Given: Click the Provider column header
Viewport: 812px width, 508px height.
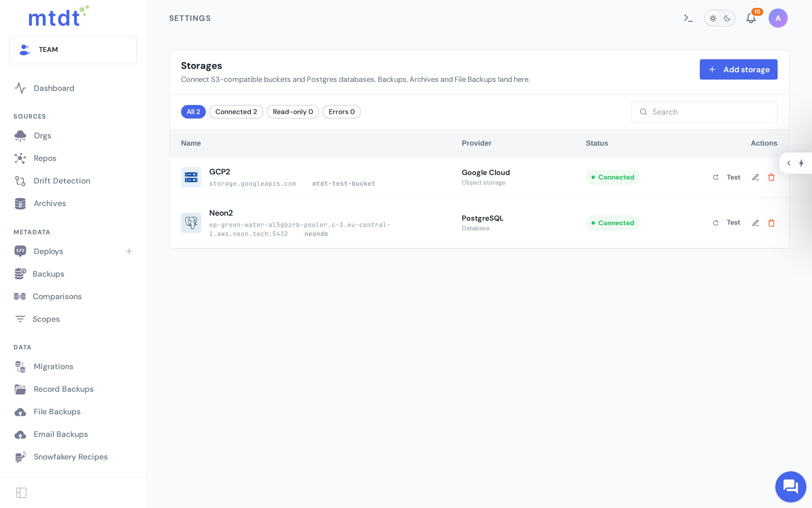Looking at the screenshot, I should pos(476,143).
